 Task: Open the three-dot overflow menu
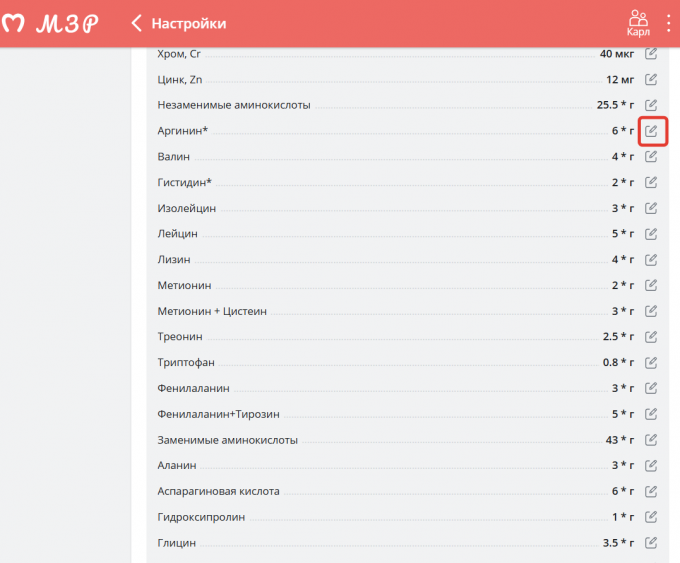click(x=669, y=23)
